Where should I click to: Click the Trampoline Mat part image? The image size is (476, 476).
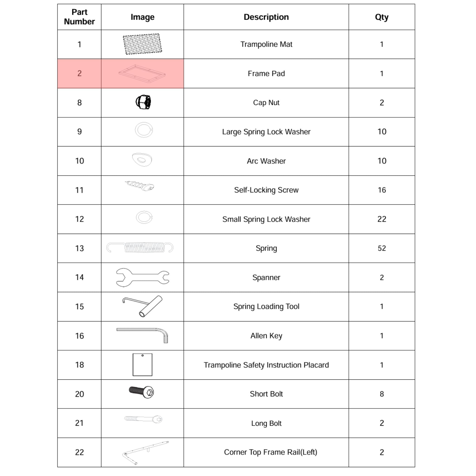(x=142, y=44)
